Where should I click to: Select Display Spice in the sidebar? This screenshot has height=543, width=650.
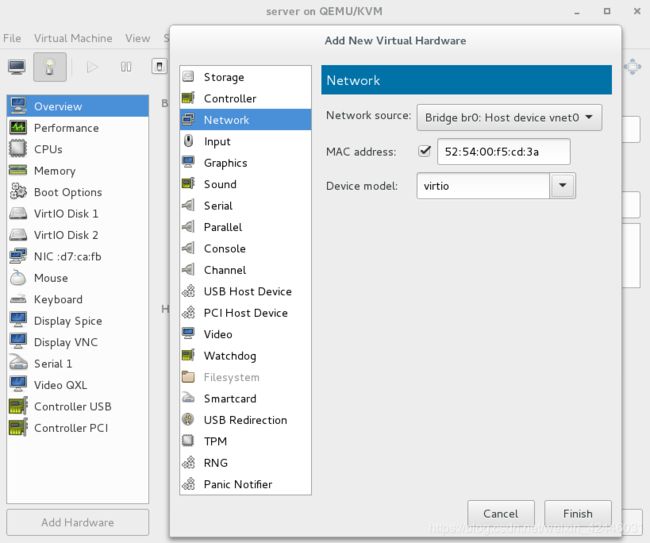78,321
